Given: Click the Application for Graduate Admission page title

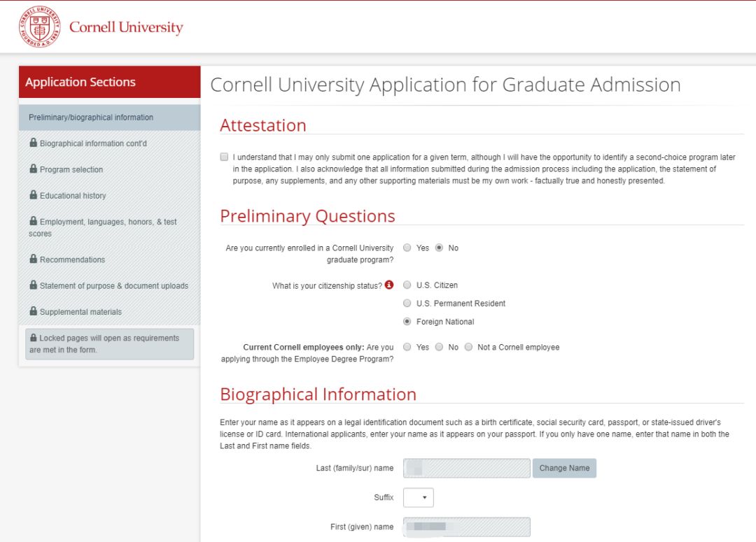Looking at the screenshot, I should coord(445,85).
